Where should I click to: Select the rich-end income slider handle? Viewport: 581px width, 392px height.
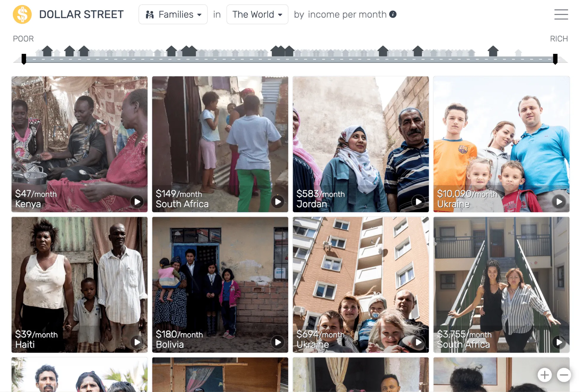(555, 59)
